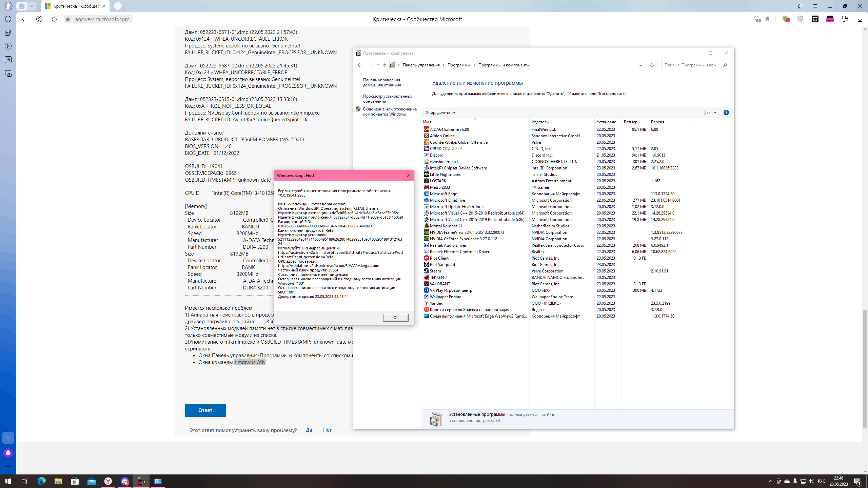
Task: Go up one level in Control Panel
Action: pyautogui.click(x=384, y=65)
